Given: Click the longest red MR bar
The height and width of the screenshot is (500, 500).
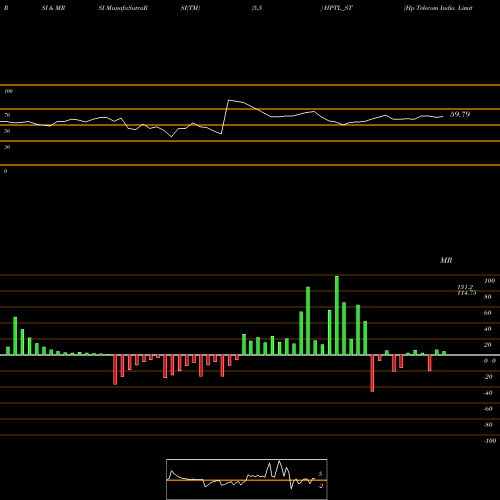Looking at the screenshot, I should point(372,373).
